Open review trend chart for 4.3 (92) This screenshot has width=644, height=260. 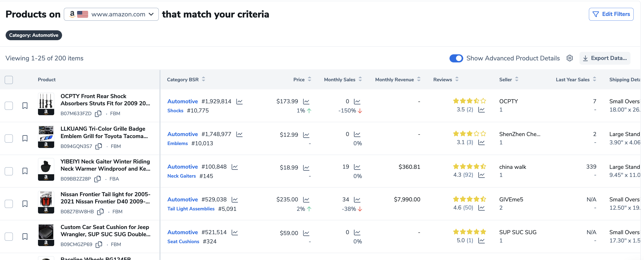click(481, 175)
